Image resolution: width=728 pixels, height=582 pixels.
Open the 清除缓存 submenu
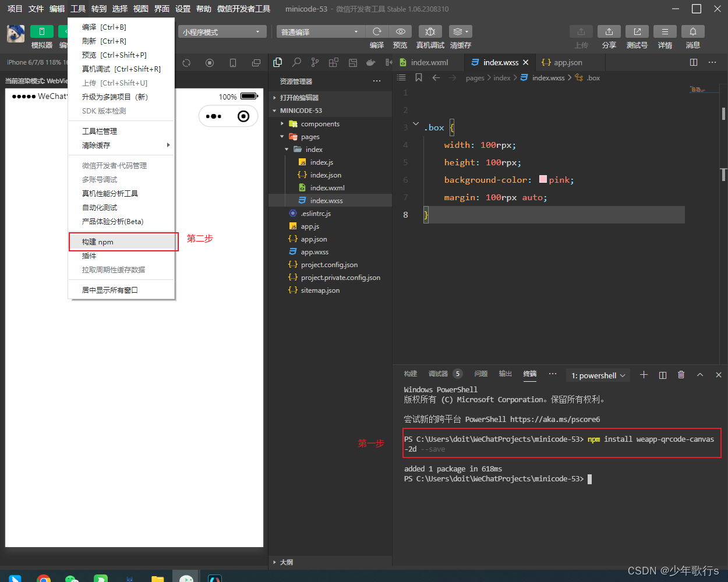pyautogui.click(x=121, y=145)
